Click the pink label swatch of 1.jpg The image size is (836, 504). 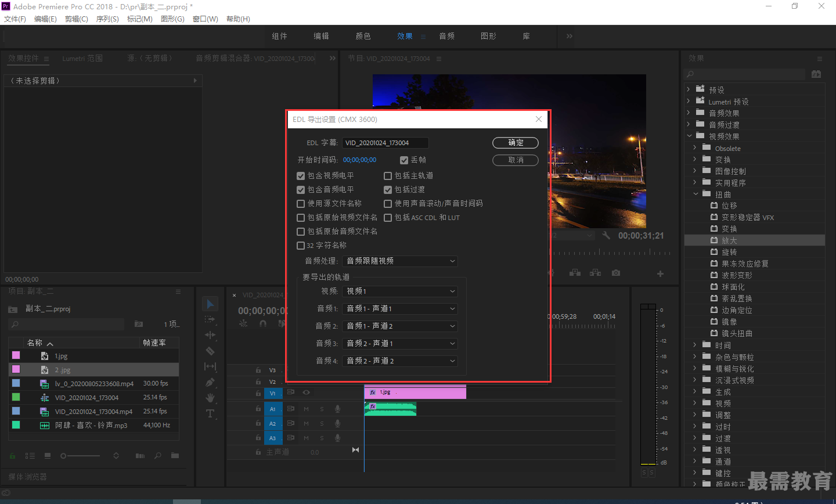16,355
